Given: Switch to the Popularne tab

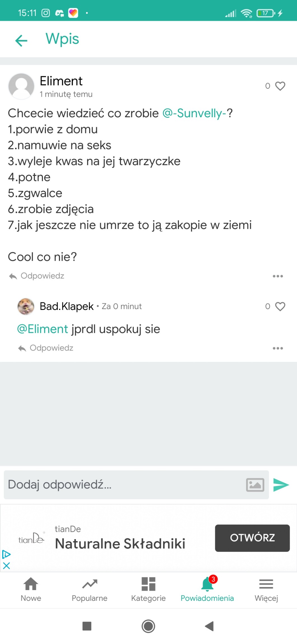Looking at the screenshot, I should 90,590.
